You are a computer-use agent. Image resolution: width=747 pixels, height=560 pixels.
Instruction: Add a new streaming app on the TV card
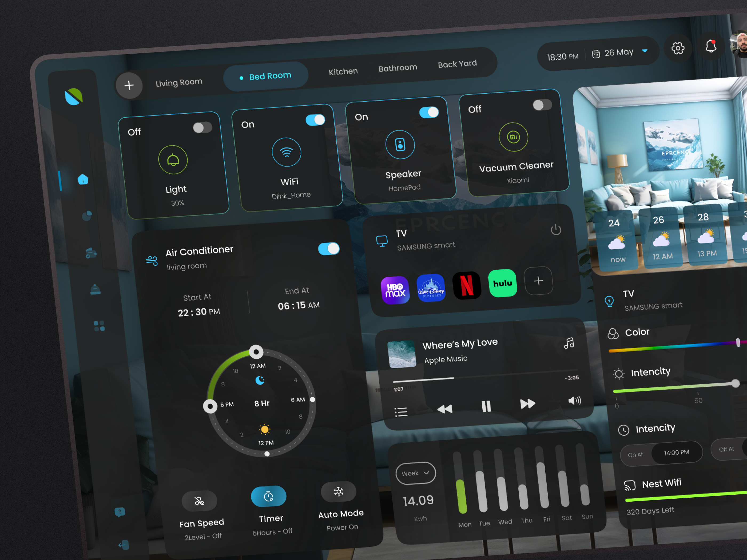(538, 281)
